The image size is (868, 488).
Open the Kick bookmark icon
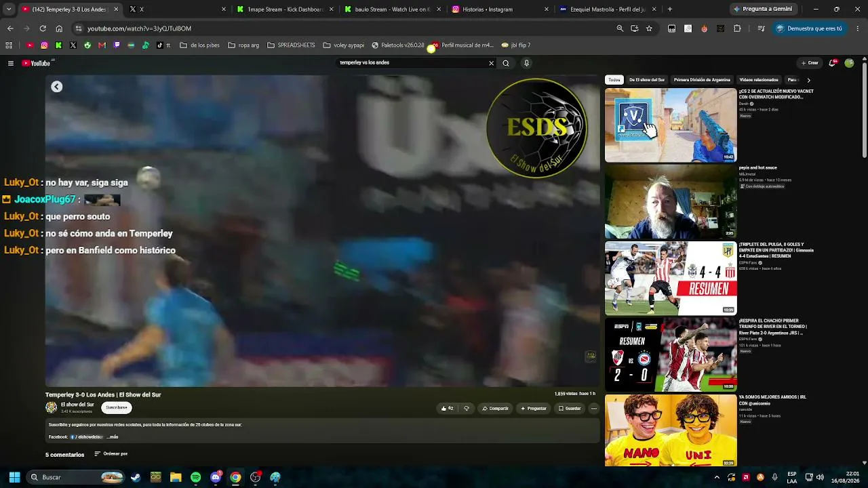coord(58,45)
